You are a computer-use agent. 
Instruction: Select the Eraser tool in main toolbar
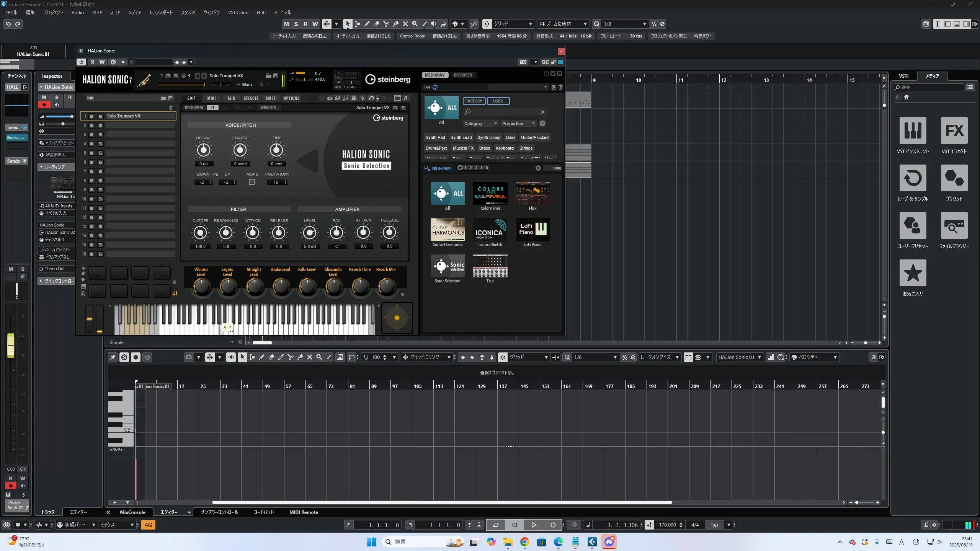[376, 24]
